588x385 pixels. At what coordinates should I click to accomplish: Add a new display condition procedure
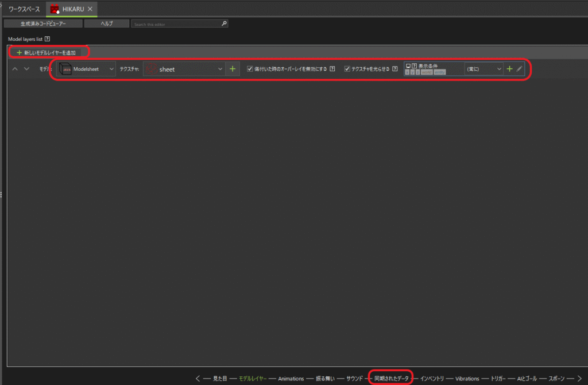click(509, 69)
